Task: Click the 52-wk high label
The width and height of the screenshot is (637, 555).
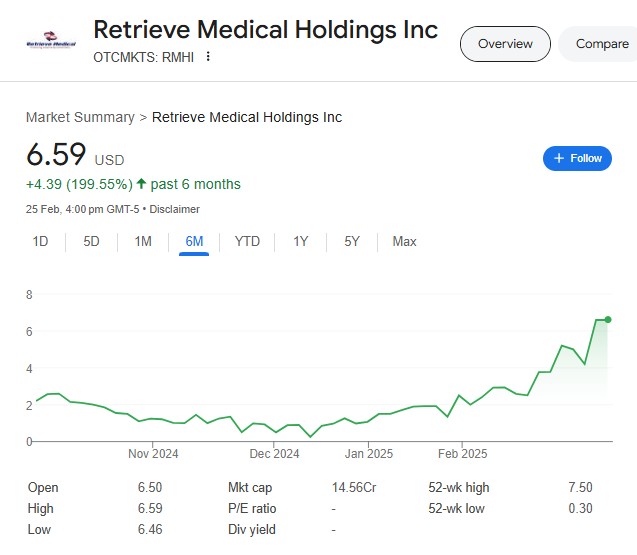Action: click(x=459, y=488)
